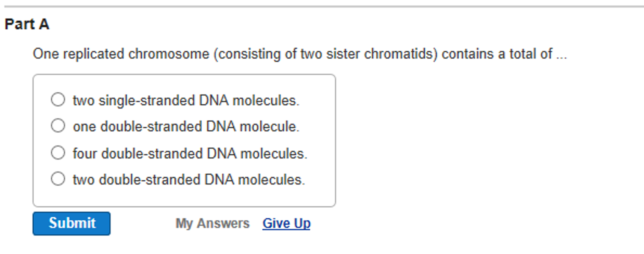Viewport: 644px width, 254px height.
Task: Select "two single-stranded DNA molecules" option
Action: click(x=58, y=100)
